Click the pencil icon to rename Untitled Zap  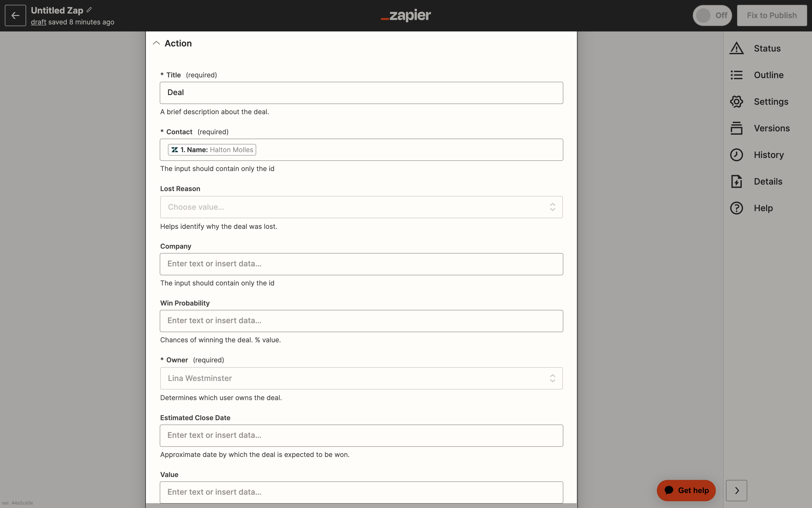pyautogui.click(x=89, y=10)
